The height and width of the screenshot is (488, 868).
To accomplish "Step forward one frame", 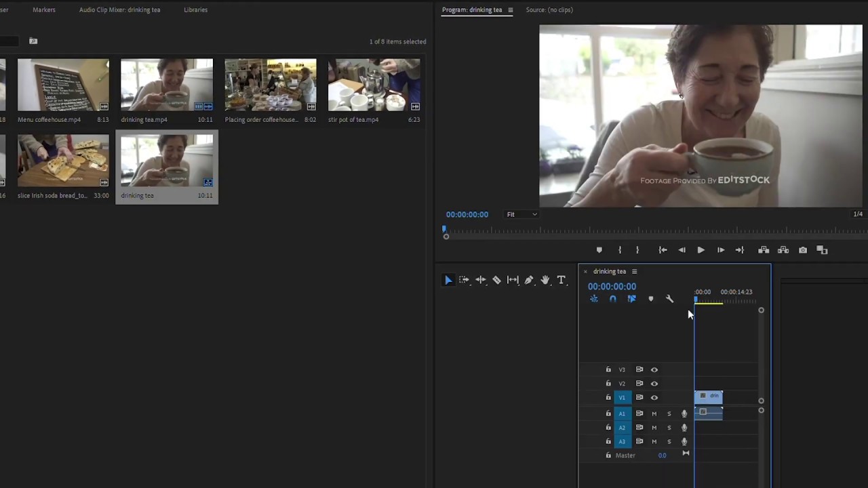I will [x=720, y=250].
